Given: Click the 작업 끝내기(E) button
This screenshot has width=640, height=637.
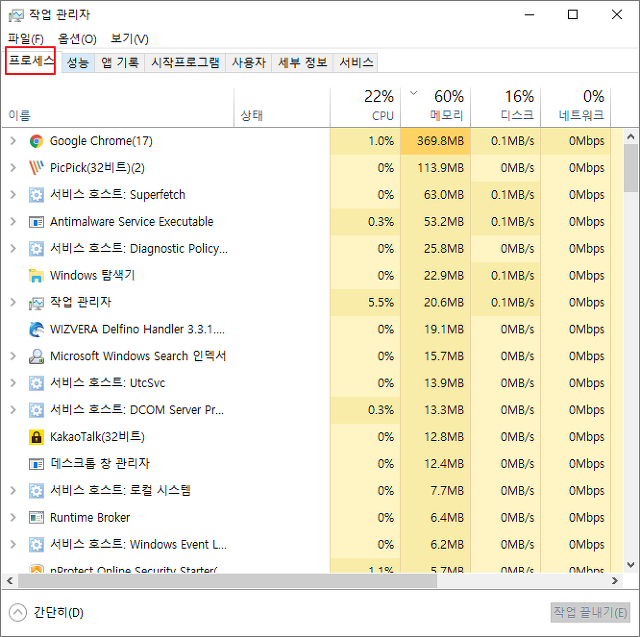Looking at the screenshot, I should [590, 613].
